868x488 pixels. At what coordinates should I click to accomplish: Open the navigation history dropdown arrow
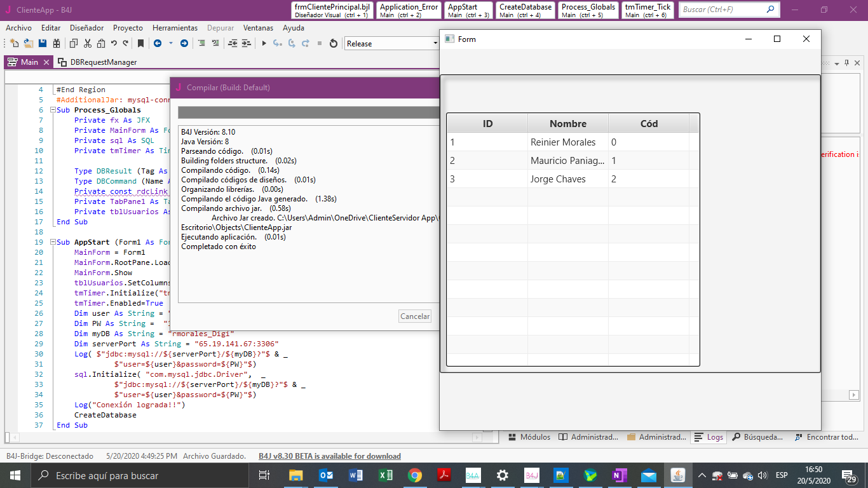click(x=170, y=43)
